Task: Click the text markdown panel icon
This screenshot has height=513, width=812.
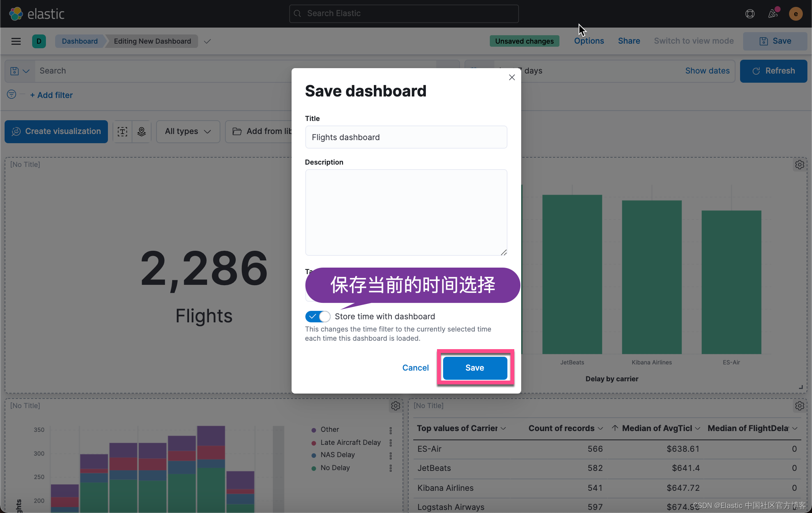Action: (122, 132)
